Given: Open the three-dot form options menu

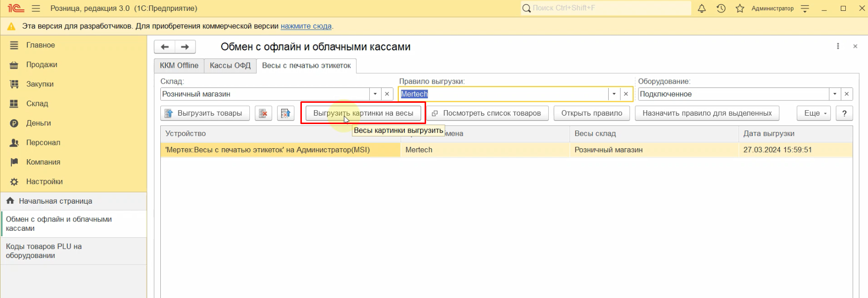Looking at the screenshot, I should click(x=838, y=46).
